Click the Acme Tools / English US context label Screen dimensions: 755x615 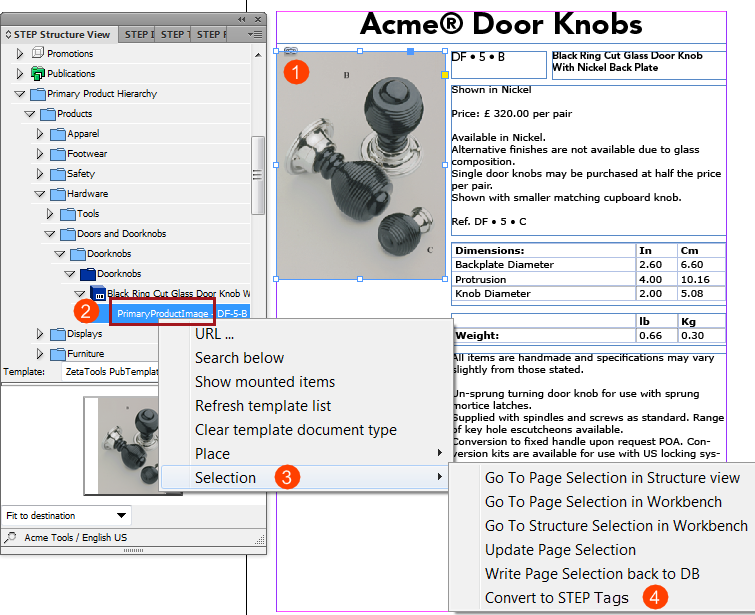coord(76,537)
